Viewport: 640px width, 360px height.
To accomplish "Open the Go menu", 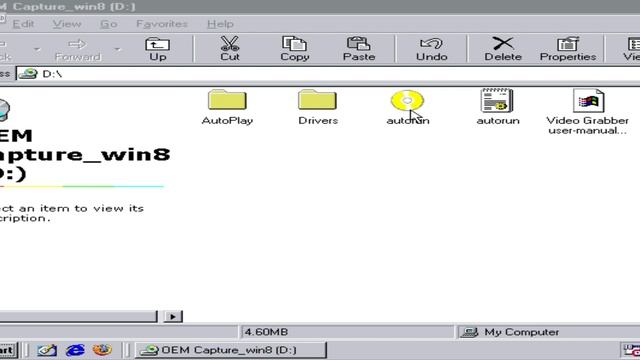I will pos(109,24).
